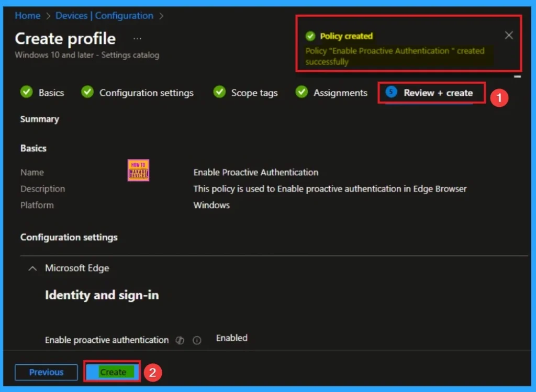Viewport: 536px width, 392px height.
Task: Click the Scope tags step checkmark
Action: [x=219, y=92]
